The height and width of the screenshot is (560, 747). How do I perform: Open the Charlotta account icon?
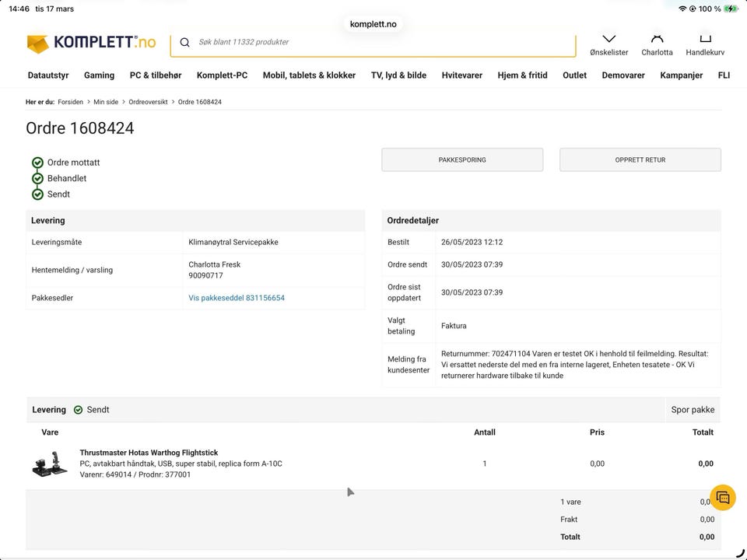pos(657,39)
